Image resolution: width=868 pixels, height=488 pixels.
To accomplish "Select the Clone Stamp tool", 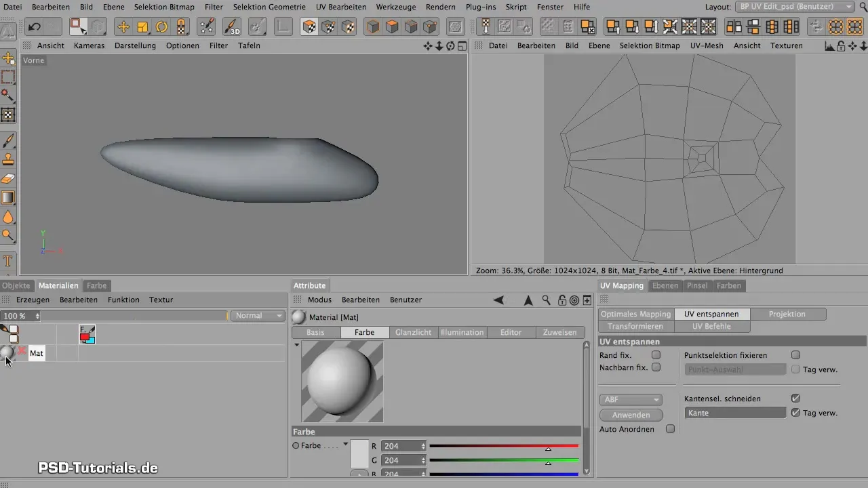I will pos(9,160).
